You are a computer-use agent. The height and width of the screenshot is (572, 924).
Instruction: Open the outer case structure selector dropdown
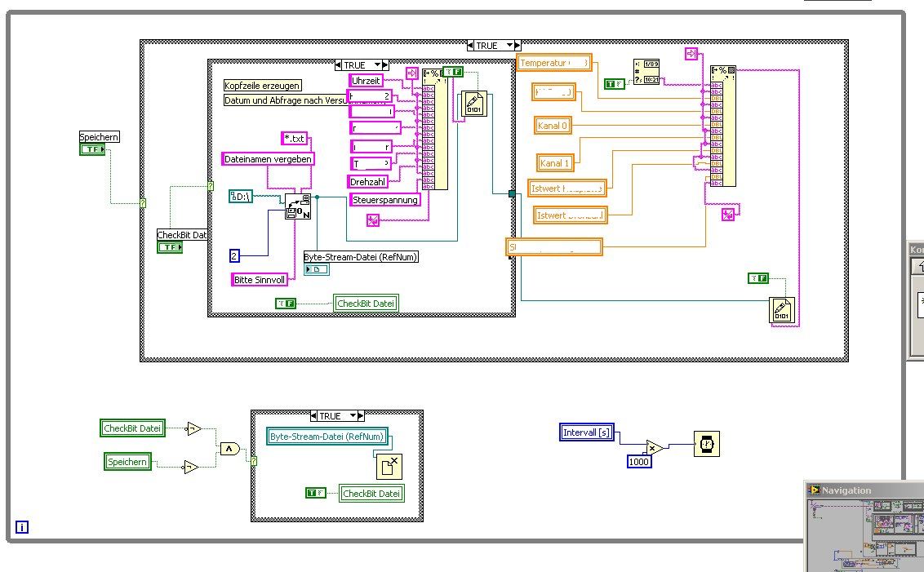coord(509,46)
